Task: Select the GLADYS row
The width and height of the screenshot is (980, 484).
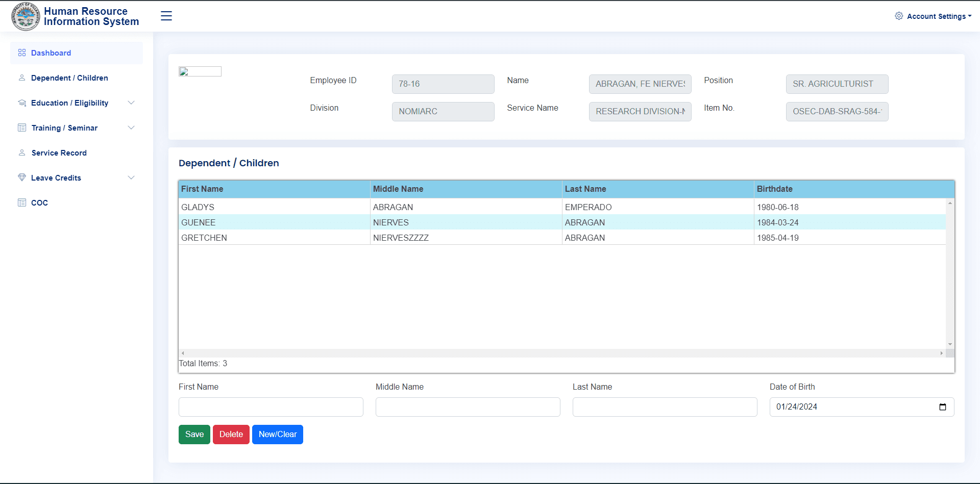Action: (562, 207)
